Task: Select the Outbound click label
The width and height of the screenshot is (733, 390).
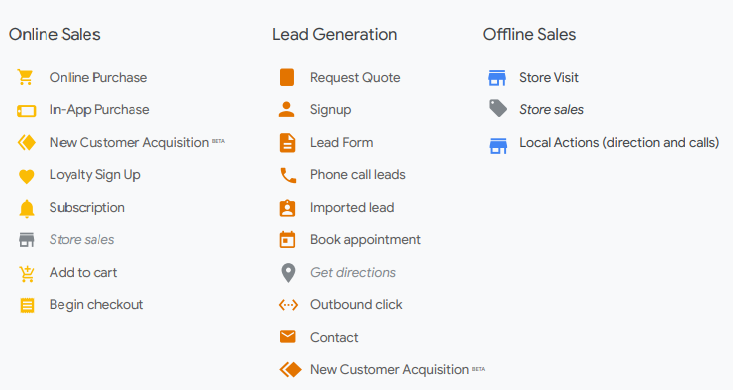Action: click(x=356, y=304)
